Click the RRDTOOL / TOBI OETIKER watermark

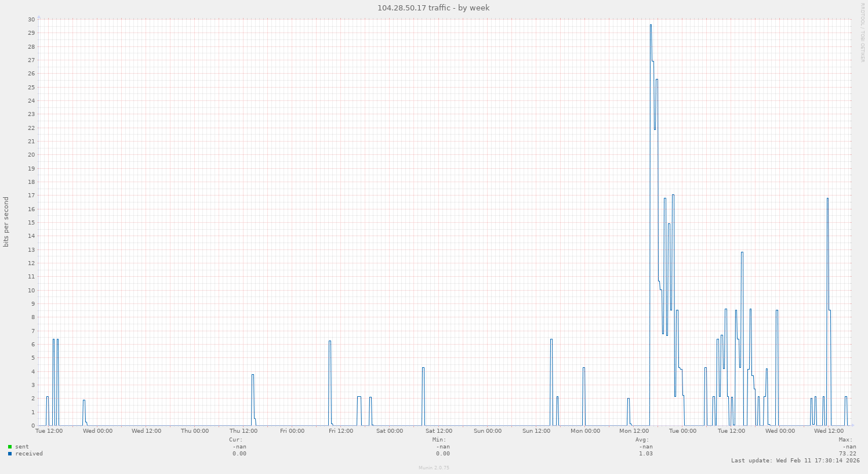pos(863,32)
